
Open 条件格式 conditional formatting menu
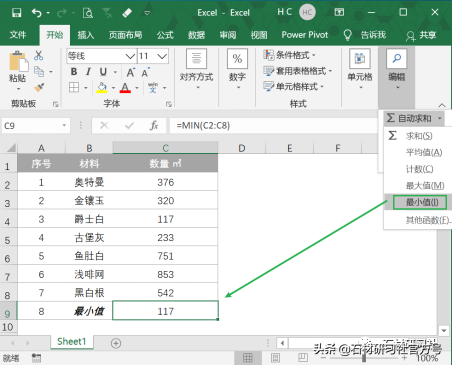(x=289, y=55)
